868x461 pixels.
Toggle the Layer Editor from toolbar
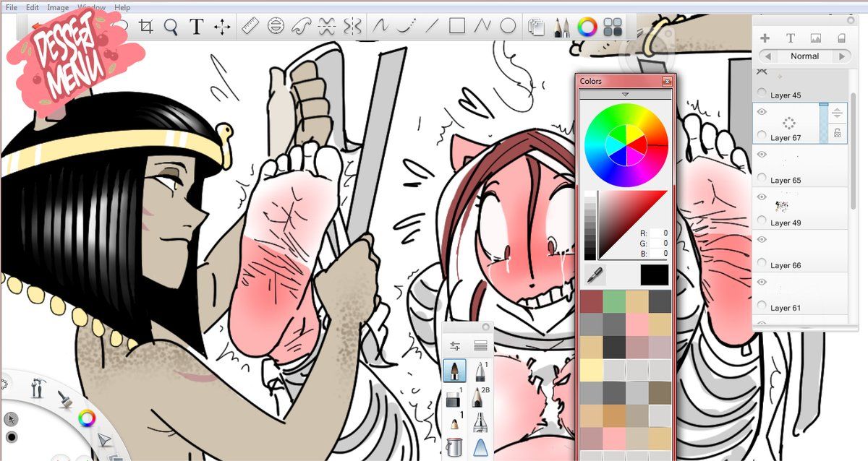(x=536, y=27)
